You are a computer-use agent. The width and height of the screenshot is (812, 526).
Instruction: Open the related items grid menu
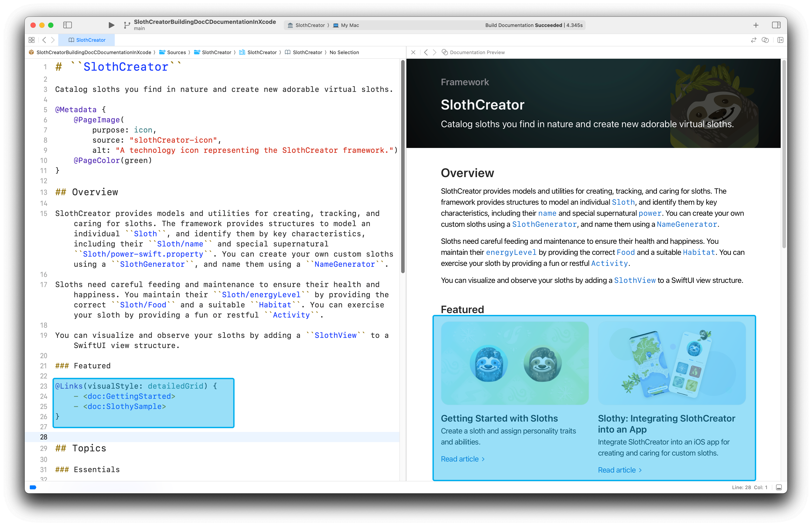[32, 40]
